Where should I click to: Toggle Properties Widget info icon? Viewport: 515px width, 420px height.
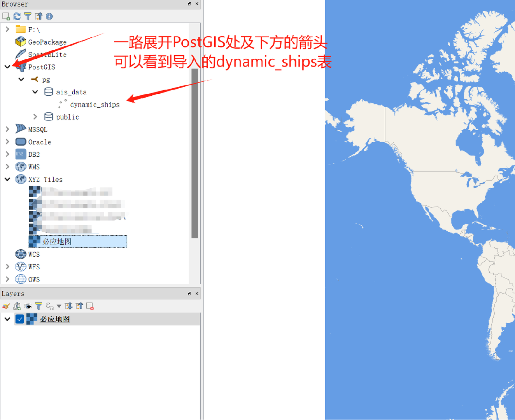[49, 16]
